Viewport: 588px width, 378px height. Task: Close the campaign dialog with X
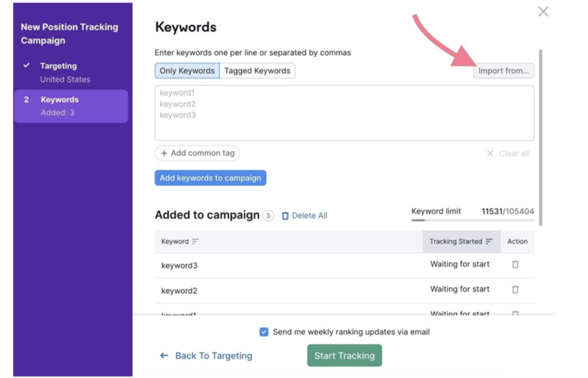pyautogui.click(x=543, y=12)
